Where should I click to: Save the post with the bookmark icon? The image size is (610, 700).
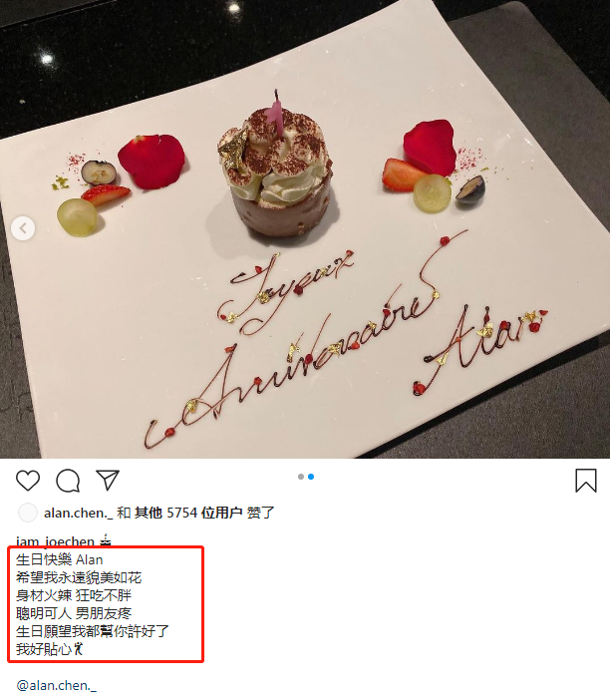(585, 481)
